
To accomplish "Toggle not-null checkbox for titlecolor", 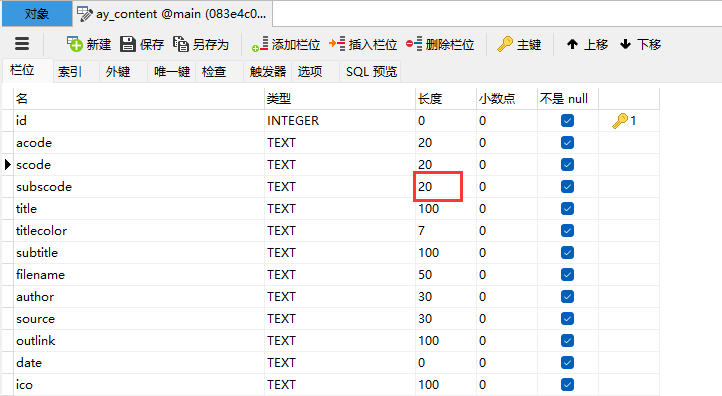I will click(567, 231).
